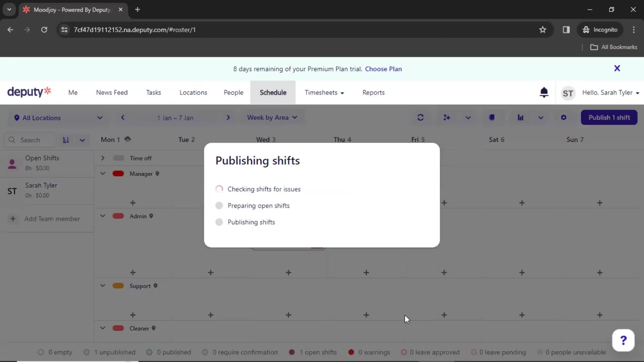Click the filter/sort icon next to Search
This screenshot has width=644, height=362.
(66, 140)
